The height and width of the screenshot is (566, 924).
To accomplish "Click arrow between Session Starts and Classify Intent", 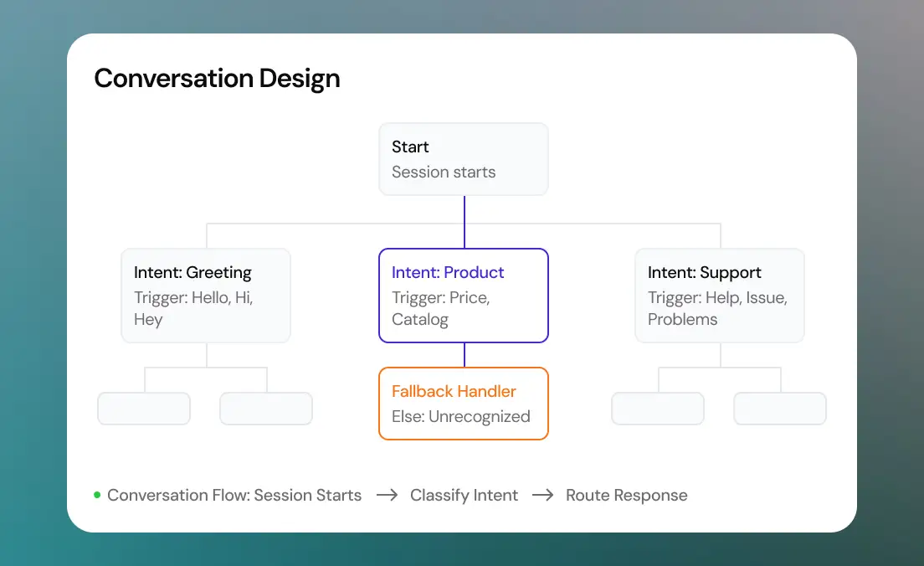I will [x=388, y=495].
